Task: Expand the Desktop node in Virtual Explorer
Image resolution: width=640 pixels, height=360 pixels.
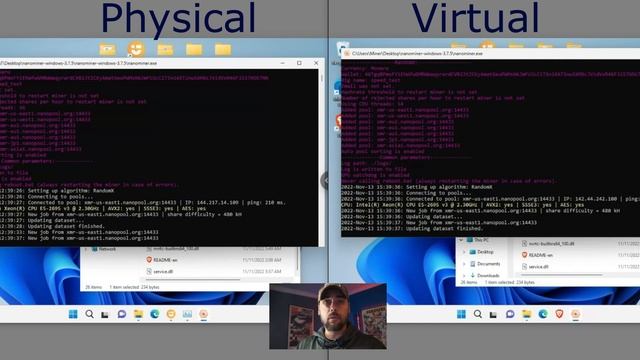Action: point(464,252)
